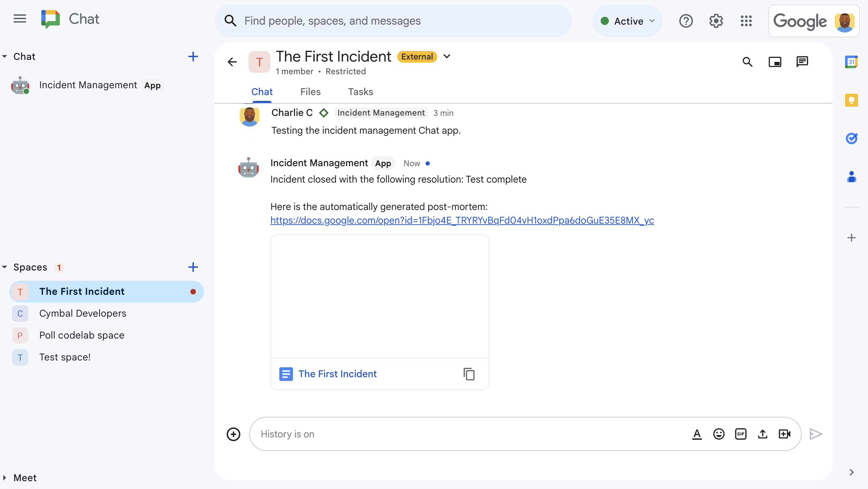
Task: Copy The First Incident document link
Action: [469, 374]
